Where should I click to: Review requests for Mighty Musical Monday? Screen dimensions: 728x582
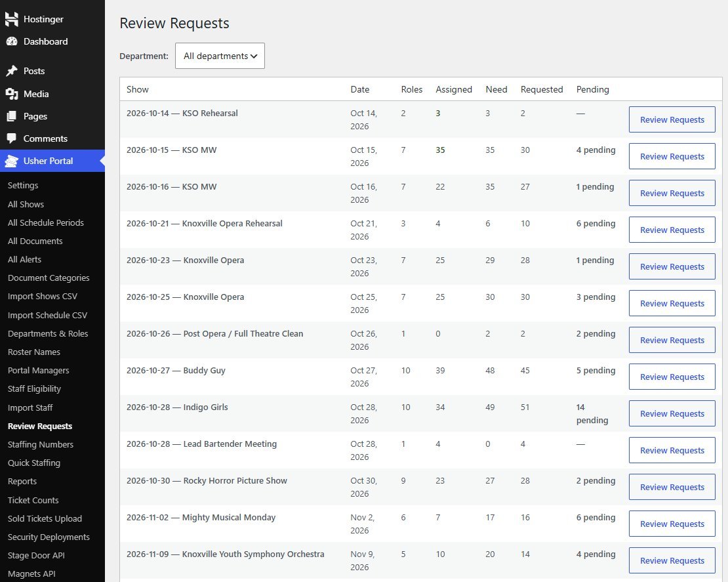pos(672,523)
